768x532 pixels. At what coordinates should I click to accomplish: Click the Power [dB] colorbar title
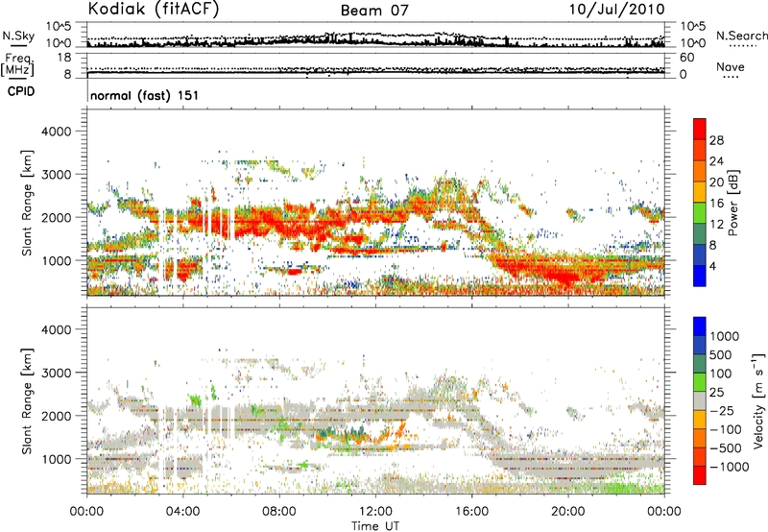733,203
